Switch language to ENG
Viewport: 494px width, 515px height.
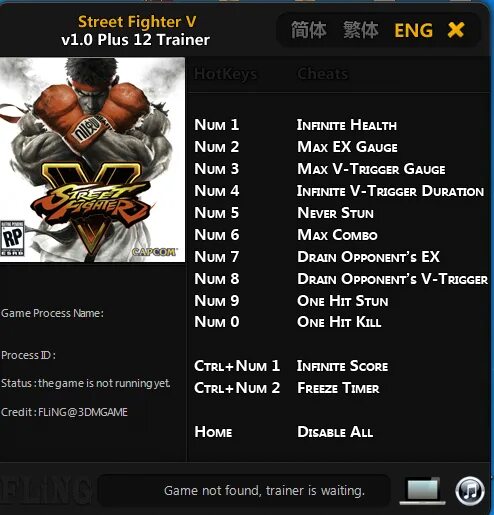tap(413, 30)
